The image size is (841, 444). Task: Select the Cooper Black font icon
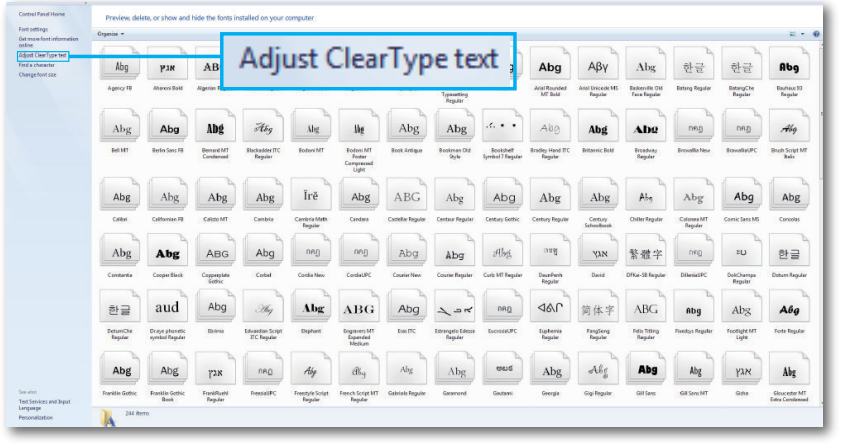[x=168, y=253]
